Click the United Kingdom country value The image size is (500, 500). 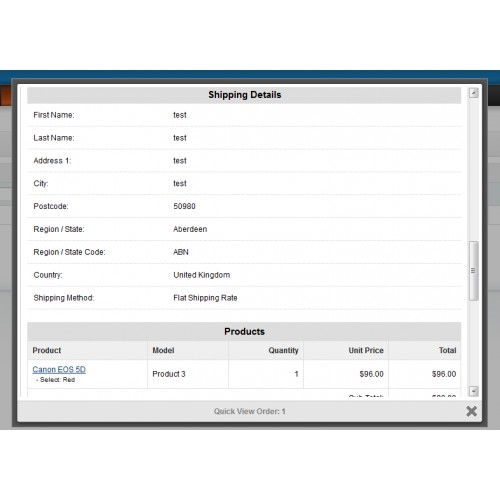pos(202,275)
